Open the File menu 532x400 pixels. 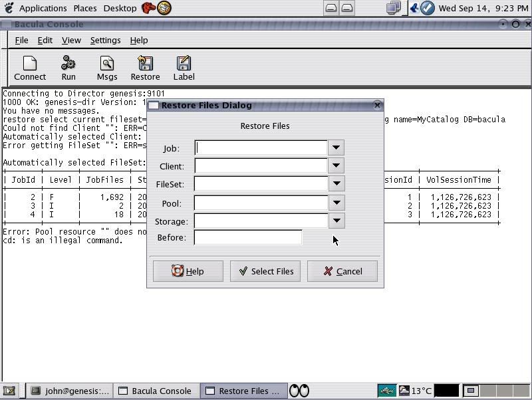22,41
